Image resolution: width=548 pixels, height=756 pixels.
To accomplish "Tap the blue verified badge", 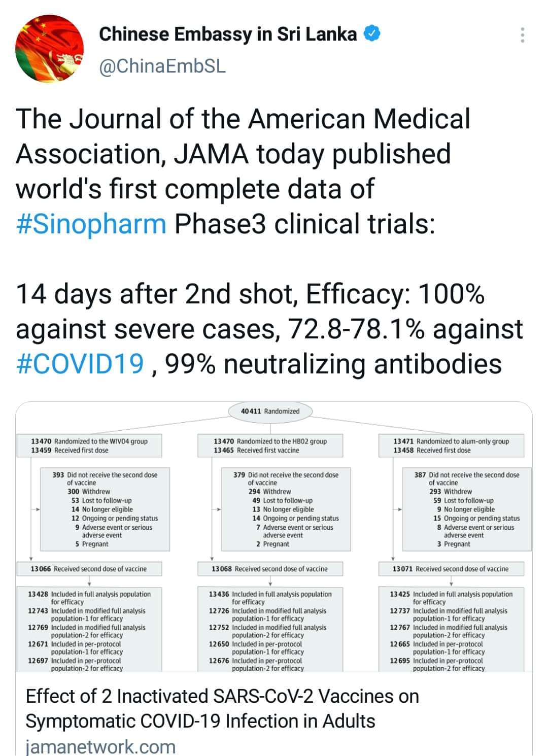I will (x=372, y=34).
